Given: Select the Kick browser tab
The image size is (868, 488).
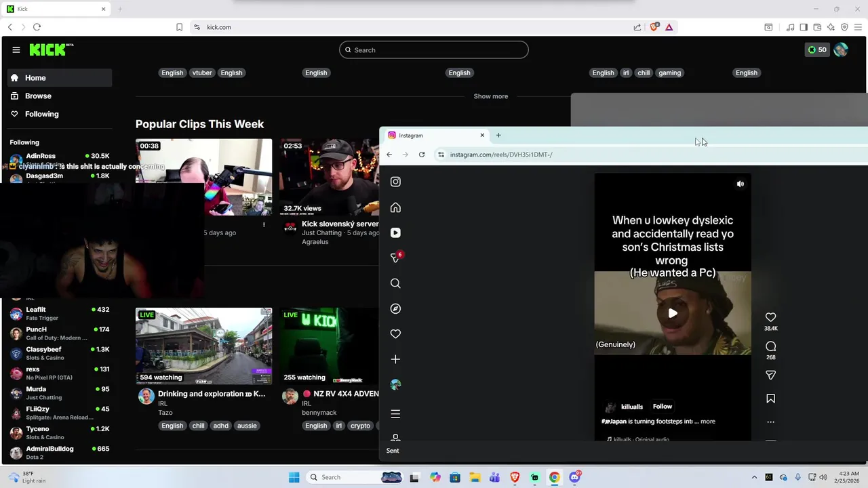Looking at the screenshot, I should [56, 9].
